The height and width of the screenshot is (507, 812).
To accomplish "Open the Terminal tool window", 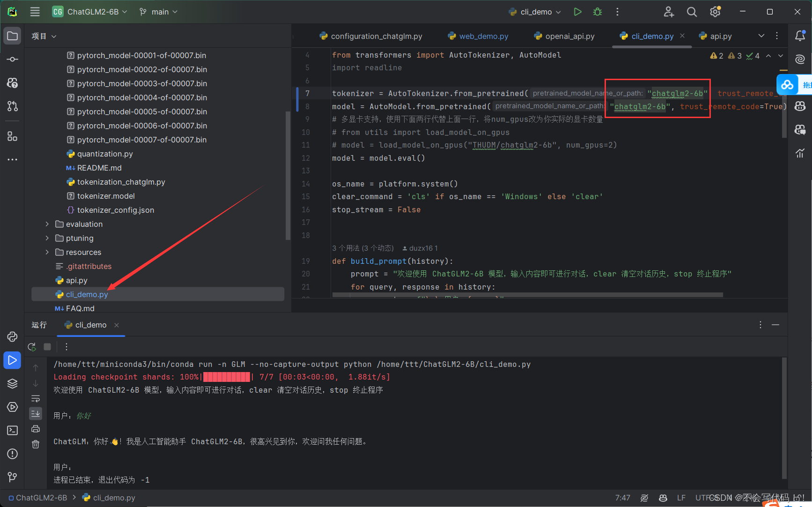I will tap(13, 431).
